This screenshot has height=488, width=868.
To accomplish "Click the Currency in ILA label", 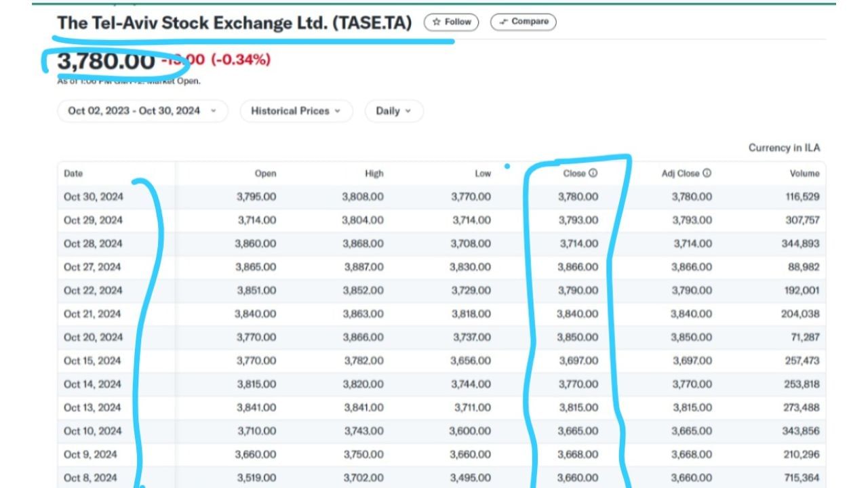I will pos(784,148).
